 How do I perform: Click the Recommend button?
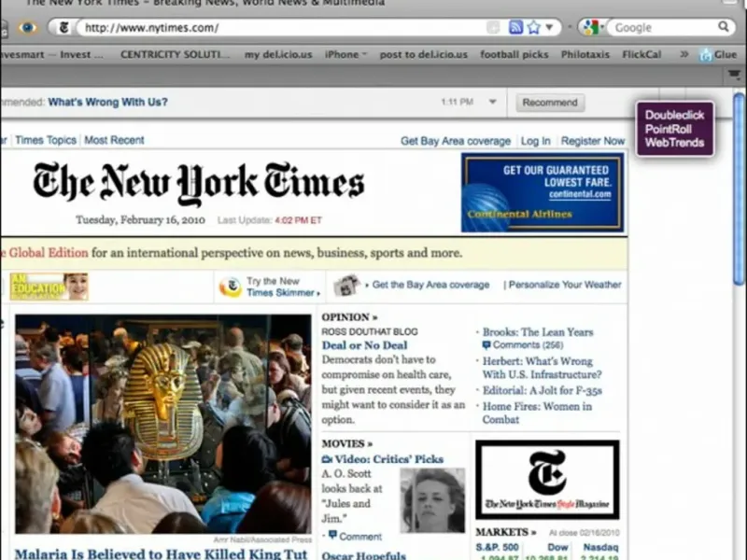[x=550, y=103]
